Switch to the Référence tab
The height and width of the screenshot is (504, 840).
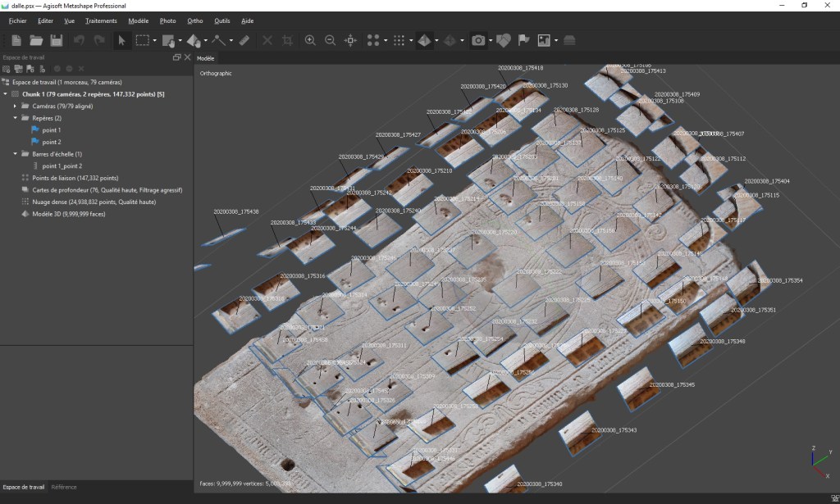[64, 487]
